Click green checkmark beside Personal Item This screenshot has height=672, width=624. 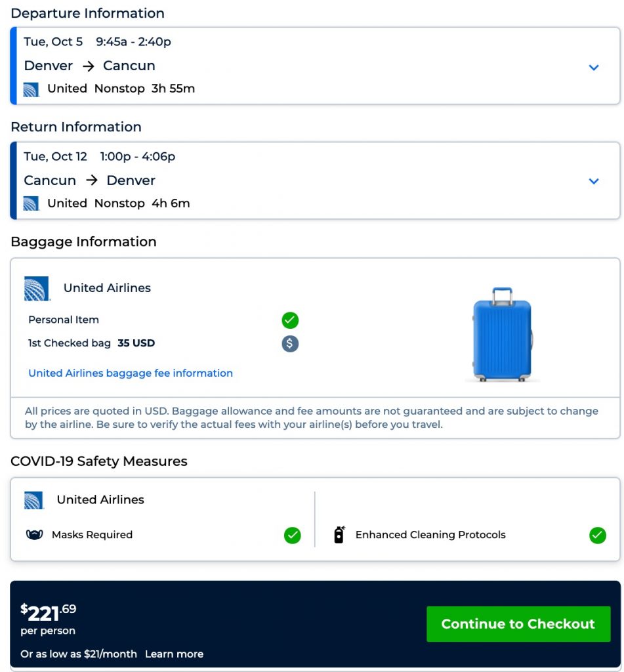click(x=290, y=320)
